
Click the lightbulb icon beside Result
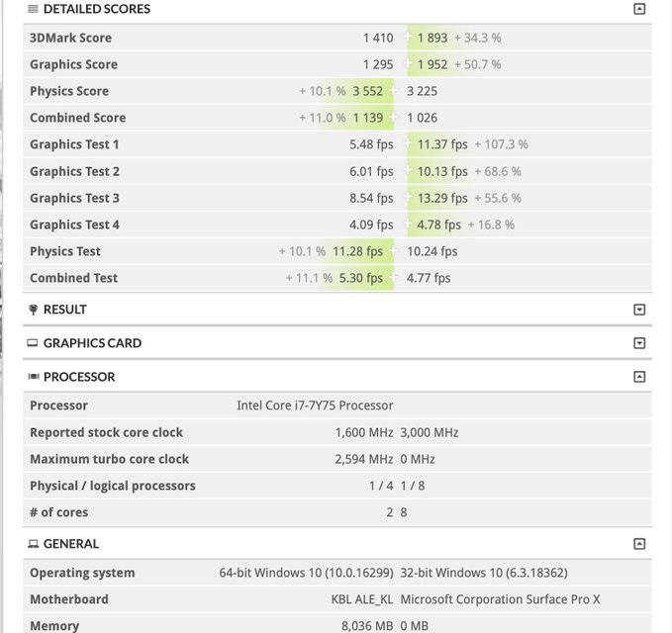34,310
